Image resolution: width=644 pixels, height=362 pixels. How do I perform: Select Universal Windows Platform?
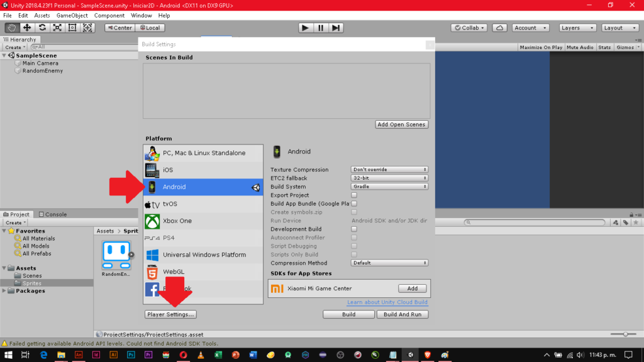click(203, 255)
